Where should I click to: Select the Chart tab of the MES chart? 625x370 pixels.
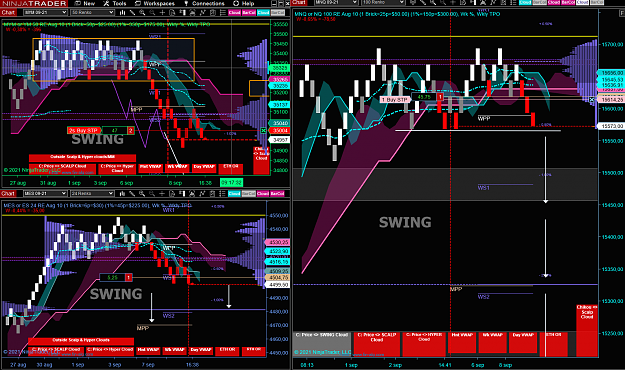(x=8, y=193)
